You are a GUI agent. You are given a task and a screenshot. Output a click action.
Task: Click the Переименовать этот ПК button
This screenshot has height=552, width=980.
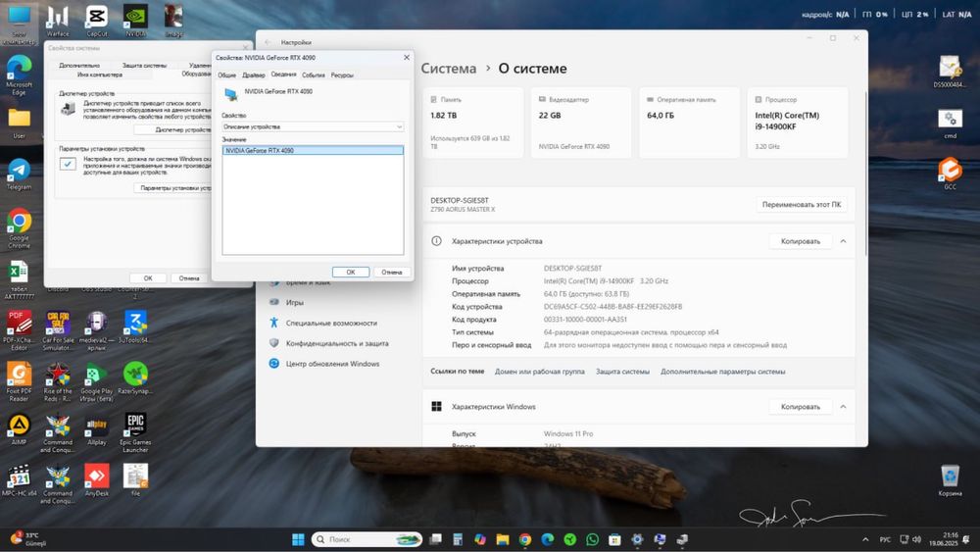pos(802,205)
